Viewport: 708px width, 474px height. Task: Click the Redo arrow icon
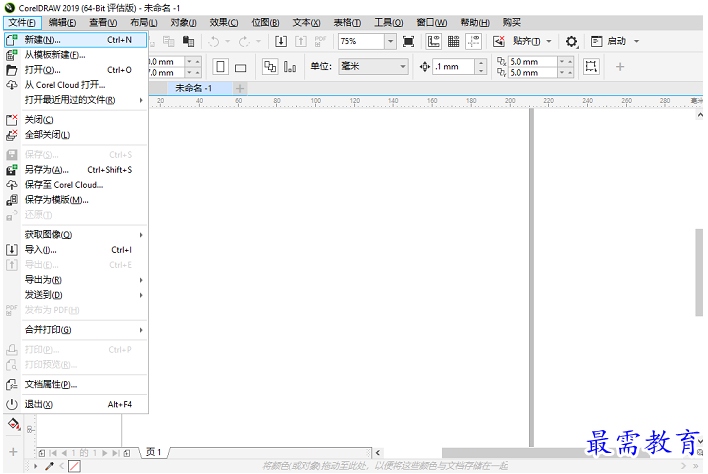pyautogui.click(x=244, y=42)
